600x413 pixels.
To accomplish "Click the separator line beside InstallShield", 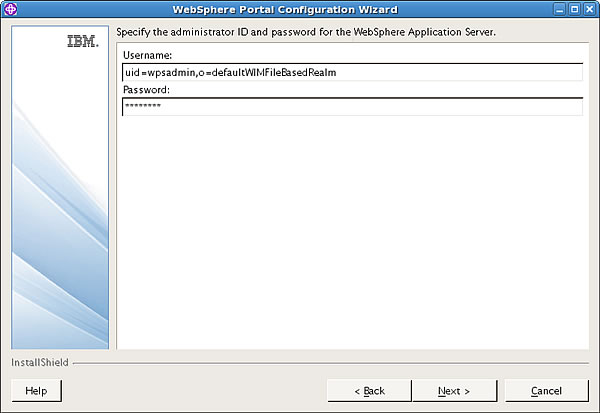I will coord(331,363).
